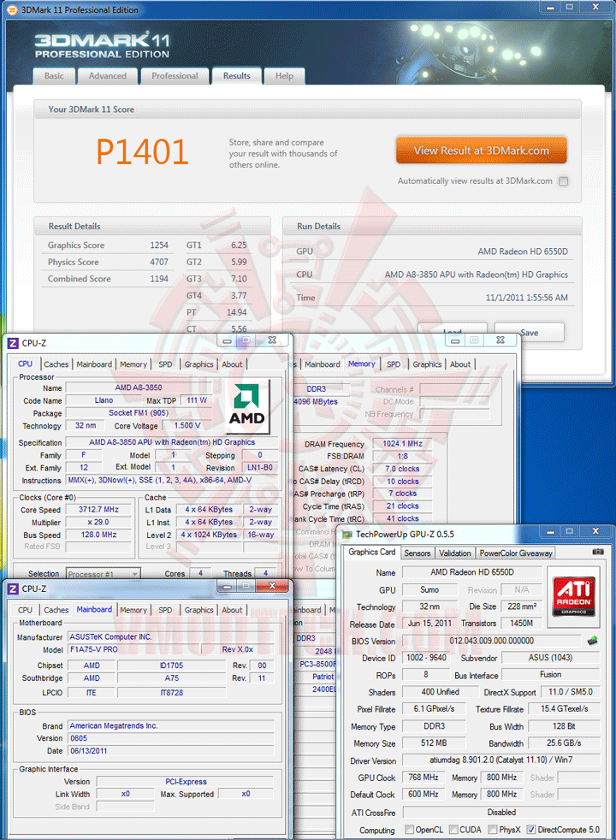Click the Z icon of the CPU-Z Mainboard window

click(x=13, y=589)
